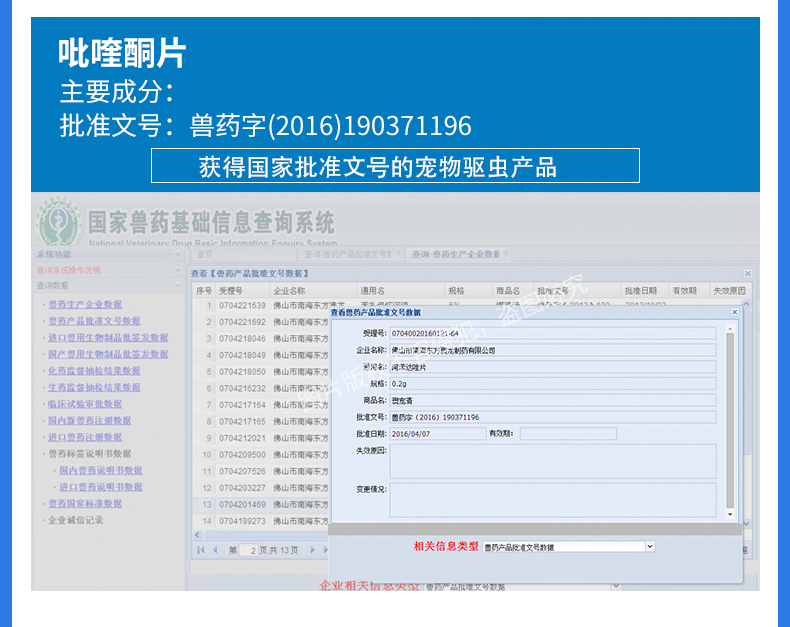Click the page number input showing 2
The height and width of the screenshot is (627, 790).
pos(248,550)
